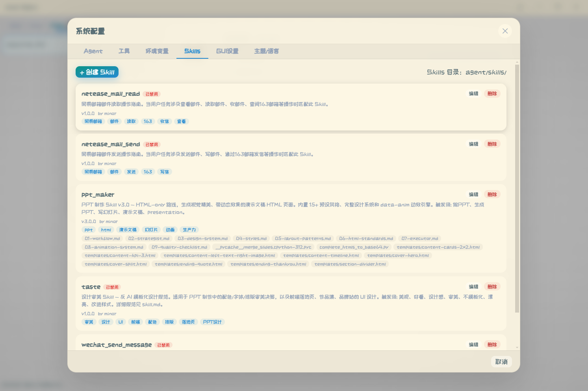
Task: Switch to the Agent tab
Action: click(x=93, y=51)
